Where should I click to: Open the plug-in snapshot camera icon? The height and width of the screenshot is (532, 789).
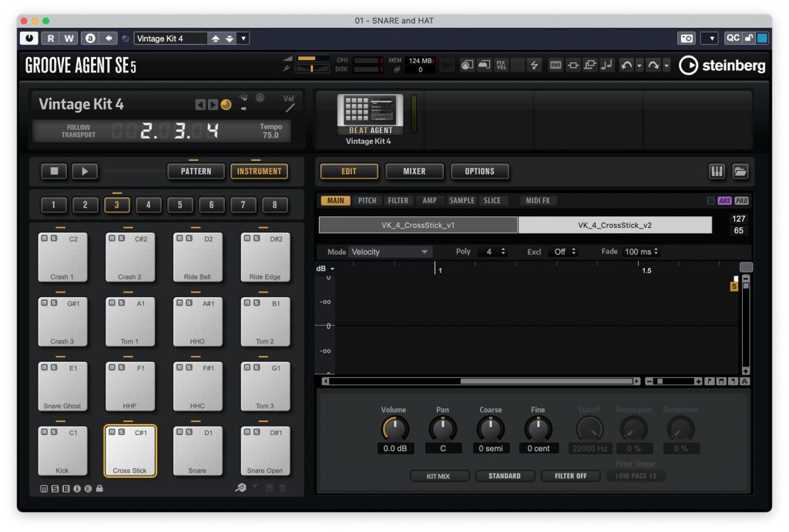687,38
